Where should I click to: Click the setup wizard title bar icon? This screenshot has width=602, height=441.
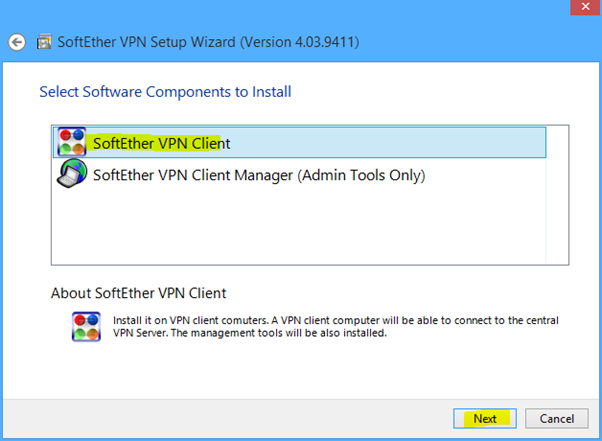point(44,41)
